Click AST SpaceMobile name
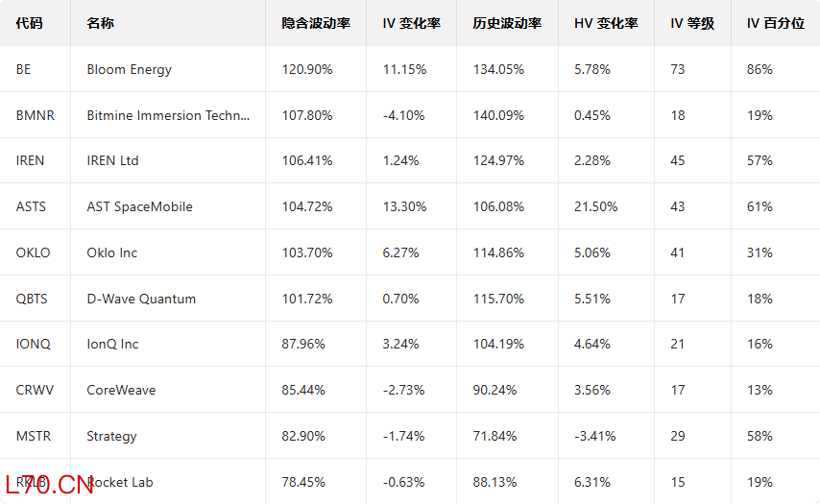 point(139,207)
